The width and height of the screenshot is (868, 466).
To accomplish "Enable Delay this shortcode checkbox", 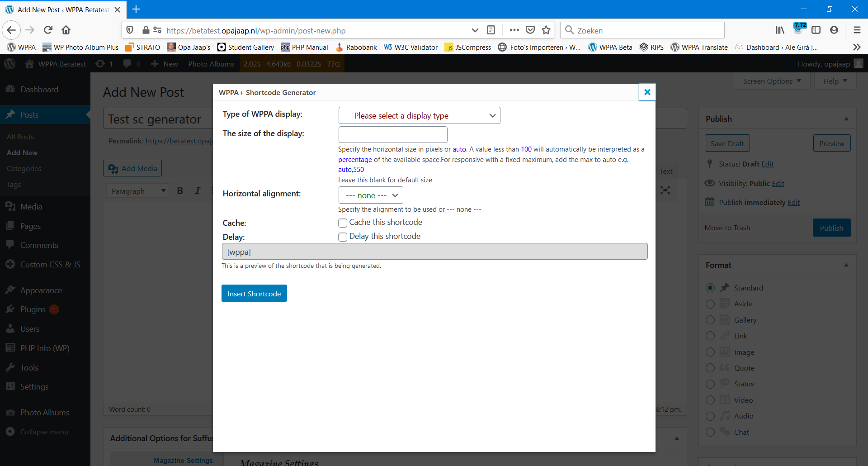I will click(343, 237).
